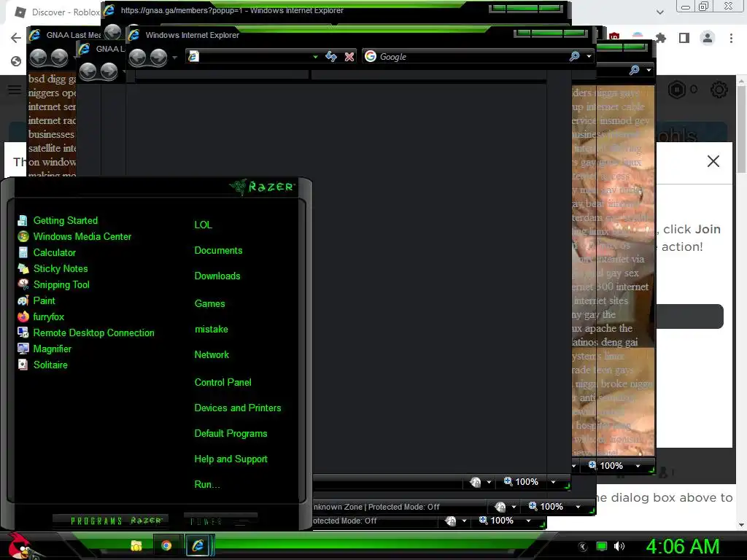This screenshot has height=560, width=747.
Task: Open LOL in the start menu
Action: tap(203, 225)
